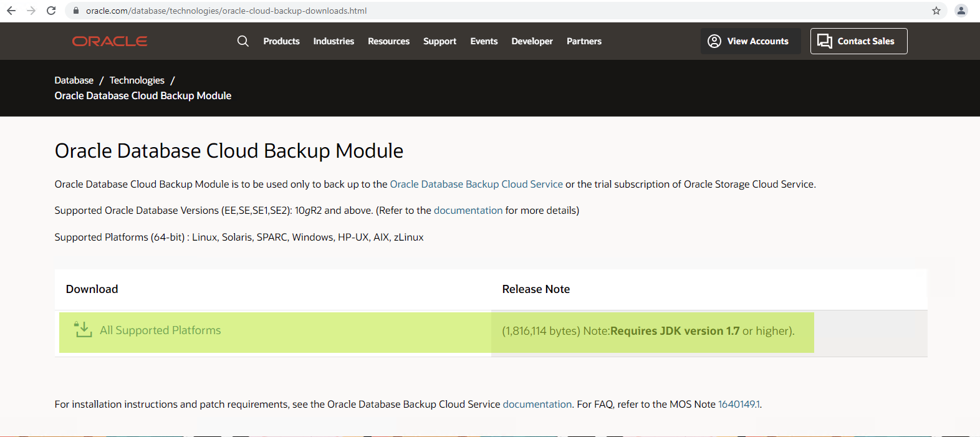Open the browser profile avatar icon

coord(961,11)
